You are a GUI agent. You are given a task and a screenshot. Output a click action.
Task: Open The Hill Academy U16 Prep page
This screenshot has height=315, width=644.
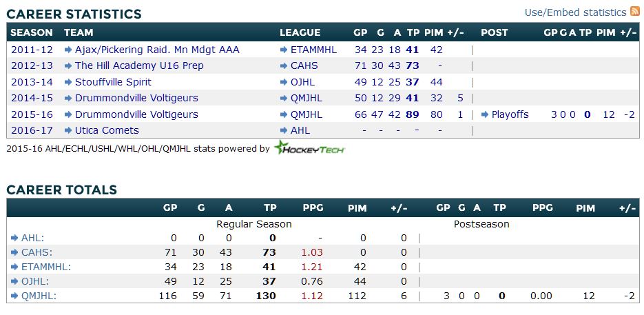point(139,65)
